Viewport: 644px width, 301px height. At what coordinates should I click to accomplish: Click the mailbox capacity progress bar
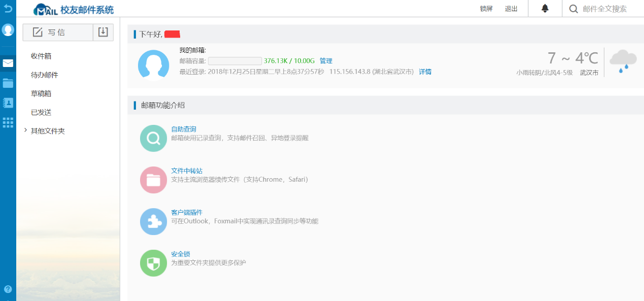point(235,61)
